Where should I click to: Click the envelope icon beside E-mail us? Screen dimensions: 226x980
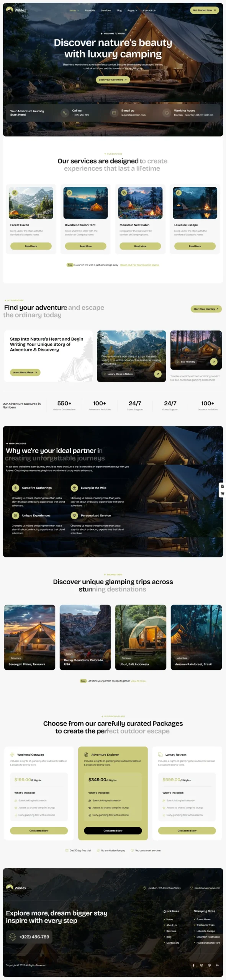pos(114,113)
